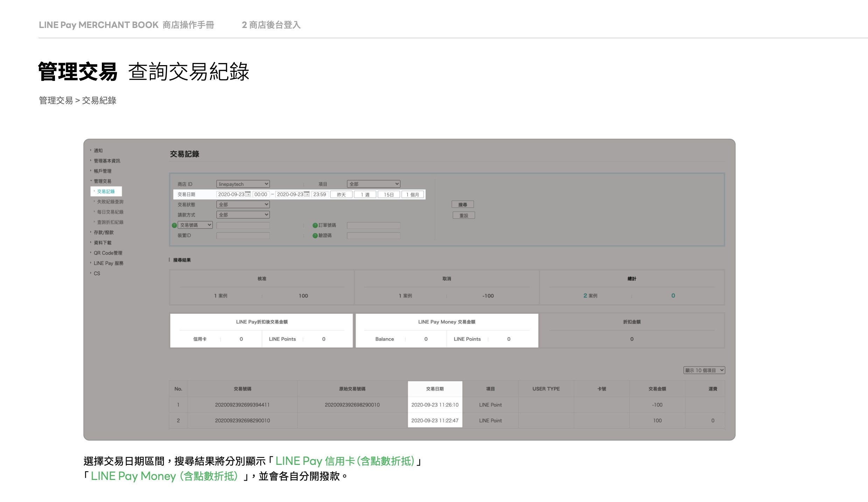Click the 15日 quick date button
Viewport: 868px width, 502px height.
389,194
